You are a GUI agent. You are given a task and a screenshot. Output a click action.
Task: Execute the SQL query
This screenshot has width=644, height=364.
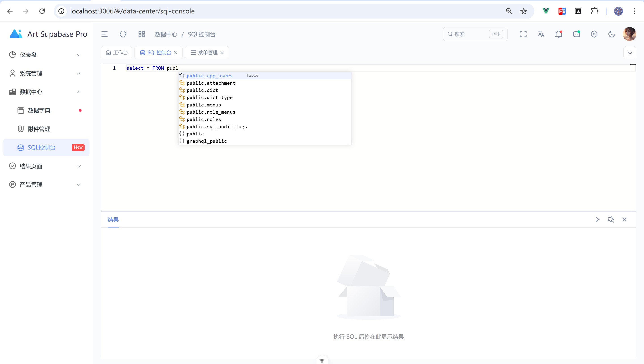click(597, 220)
